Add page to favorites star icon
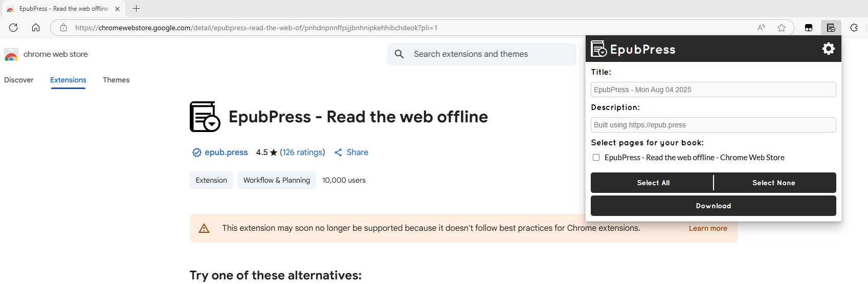The height and width of the screenshot is (284, 868). (x=782, y=28)
